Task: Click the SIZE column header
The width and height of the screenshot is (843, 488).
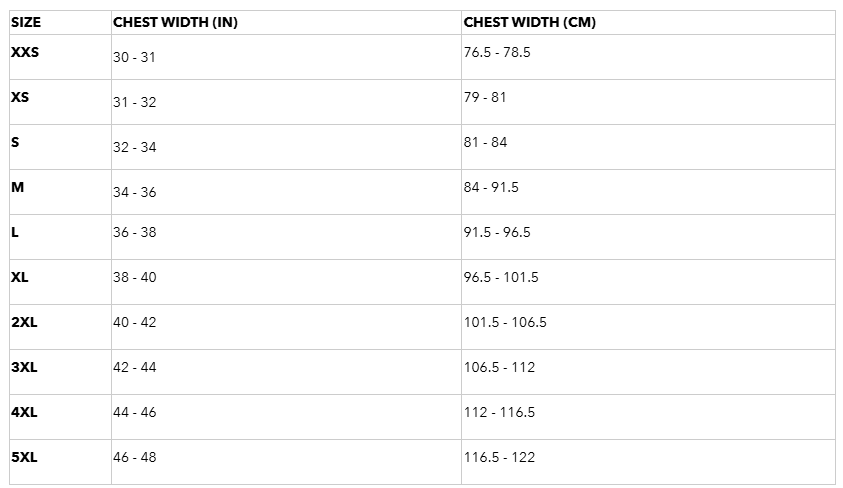Action: coord(25,22)
